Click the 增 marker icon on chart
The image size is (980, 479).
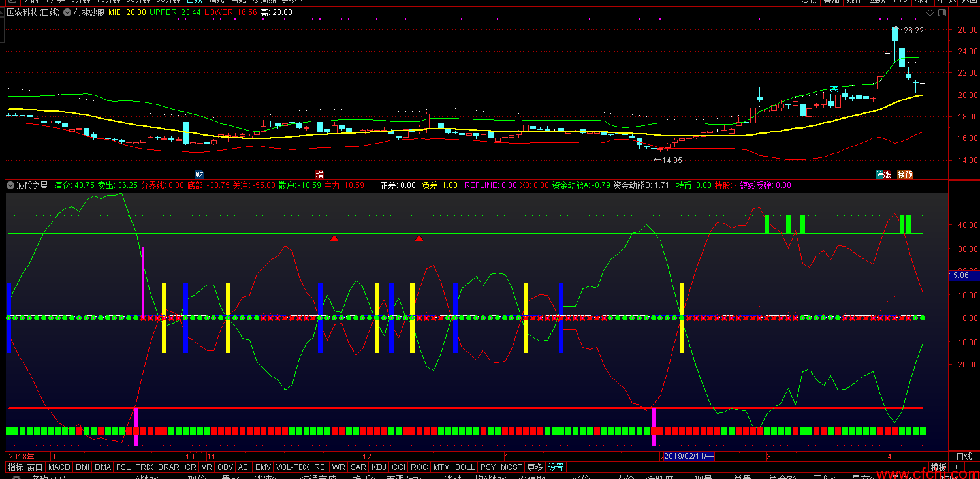point(319,174)
